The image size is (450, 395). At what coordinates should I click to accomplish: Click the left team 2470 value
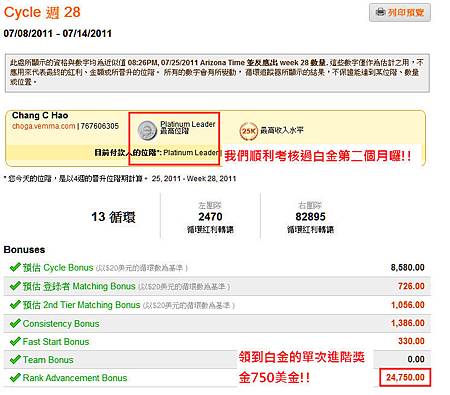click(210, 217)
